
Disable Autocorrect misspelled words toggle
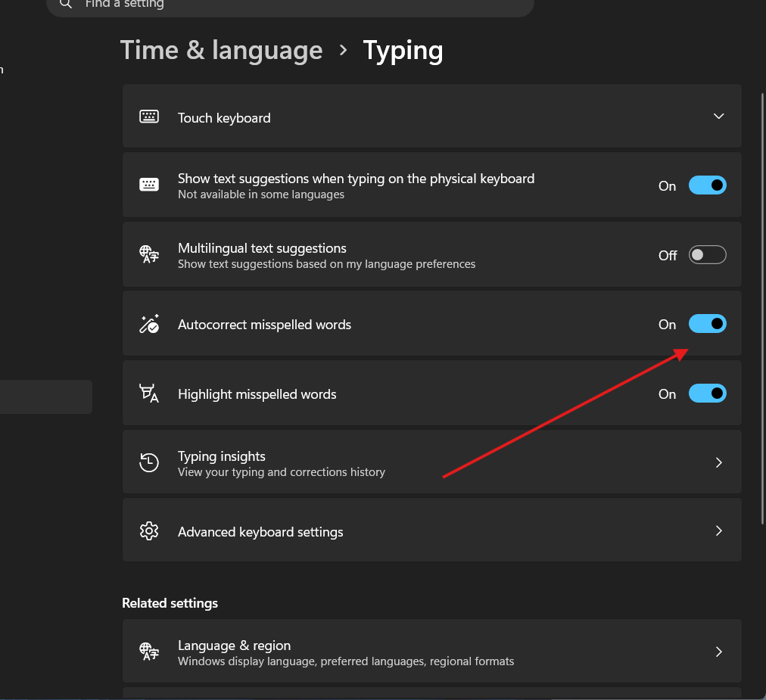[708, 324]
